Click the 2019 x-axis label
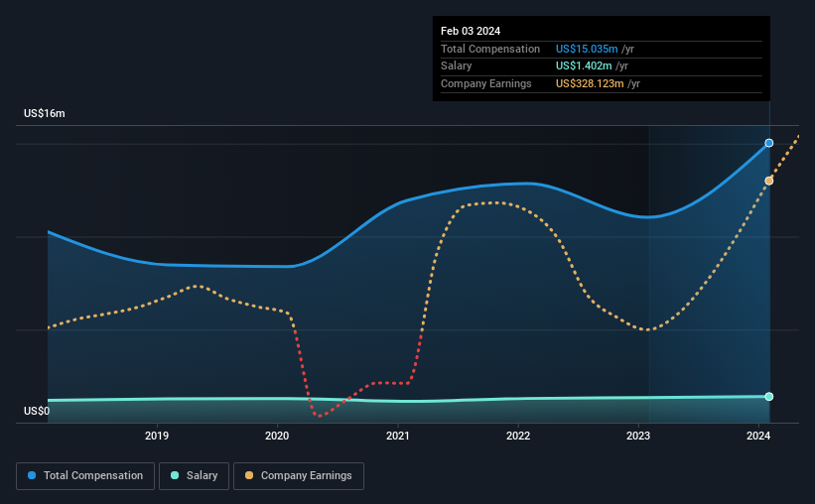Viewport: 815px width, 504px height. [x=157, y=436]
